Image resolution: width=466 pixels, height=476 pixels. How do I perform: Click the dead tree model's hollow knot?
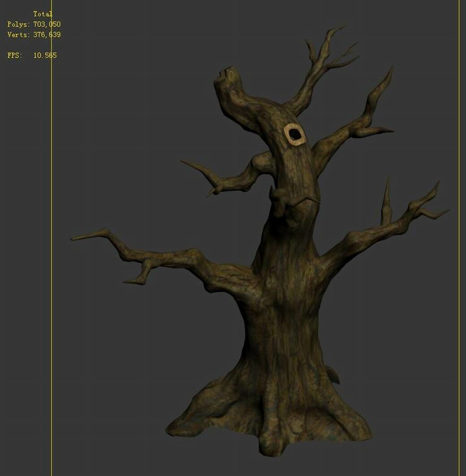[294, 134]
